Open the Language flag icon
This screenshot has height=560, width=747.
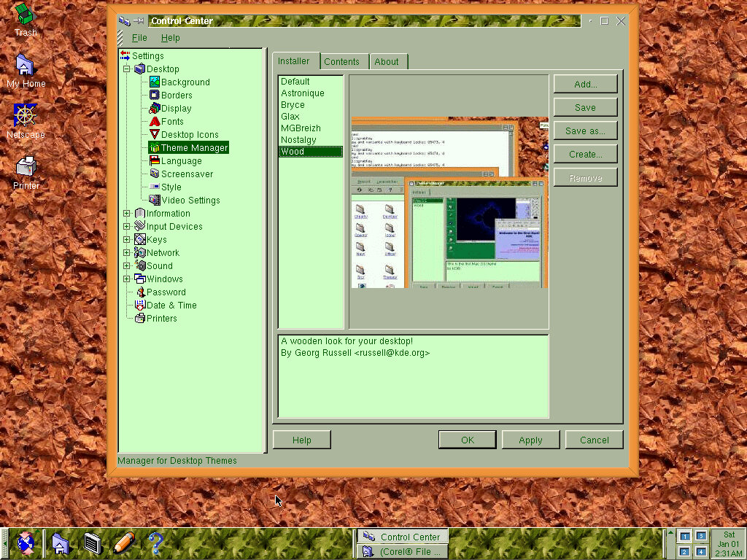[155, 161]
